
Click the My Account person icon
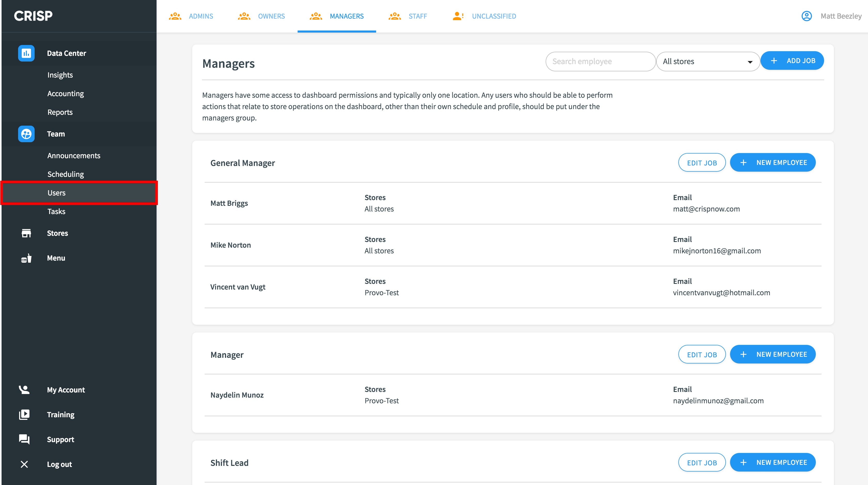click(24, 390)
